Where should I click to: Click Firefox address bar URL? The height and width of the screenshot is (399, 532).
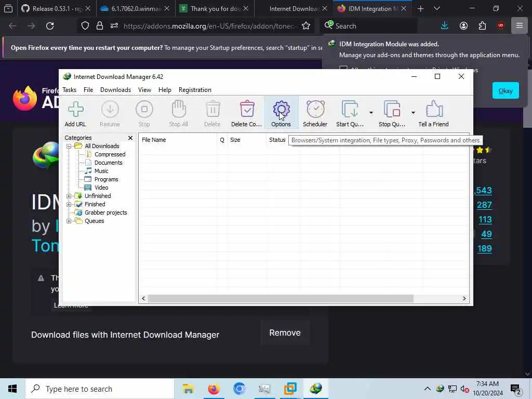[x=209, y=26]
